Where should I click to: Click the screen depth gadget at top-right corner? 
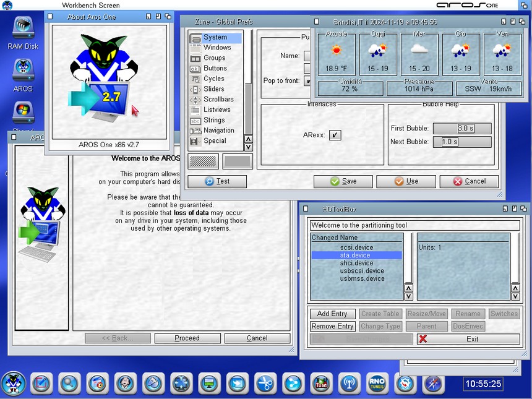523,5
